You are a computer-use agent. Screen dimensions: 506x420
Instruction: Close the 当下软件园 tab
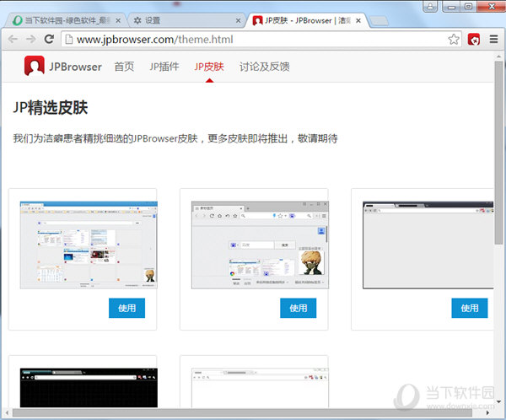118,20
